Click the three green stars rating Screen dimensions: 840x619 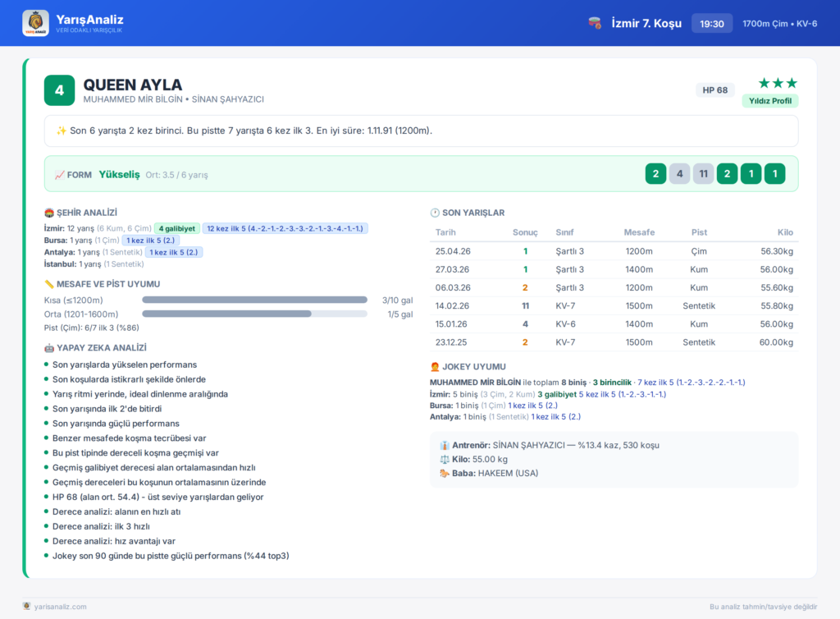coord(778,83)
